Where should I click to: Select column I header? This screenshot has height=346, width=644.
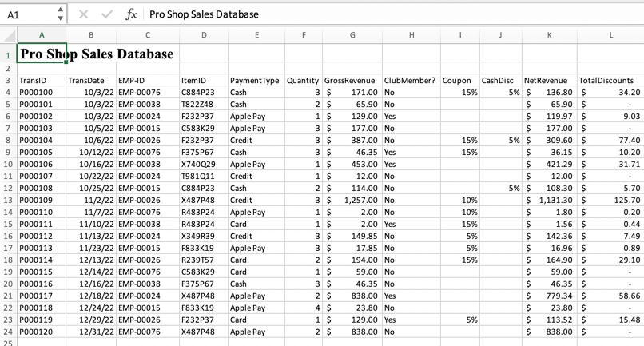(x=460, y=35)
